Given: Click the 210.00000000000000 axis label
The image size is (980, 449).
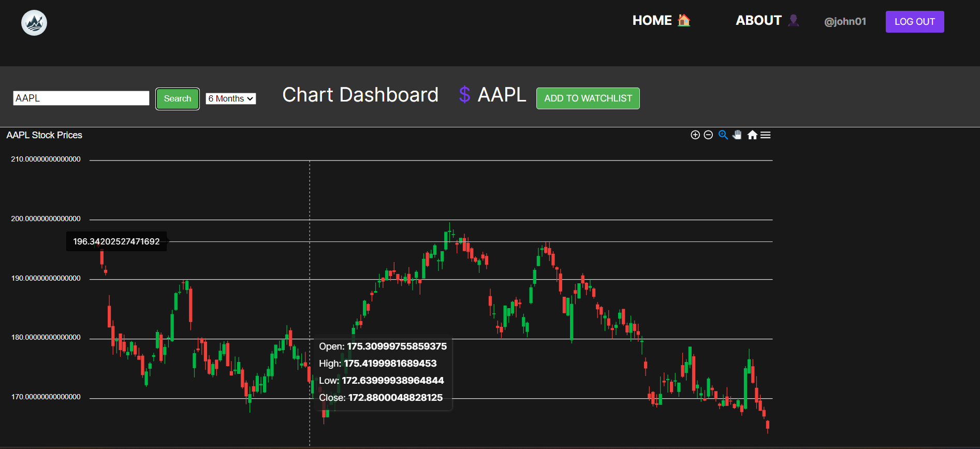Looking at the screenshot, I should [46, 159].
